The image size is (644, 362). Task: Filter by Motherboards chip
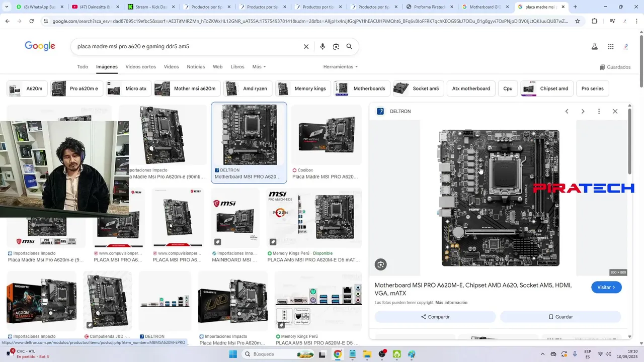(362, 88)
